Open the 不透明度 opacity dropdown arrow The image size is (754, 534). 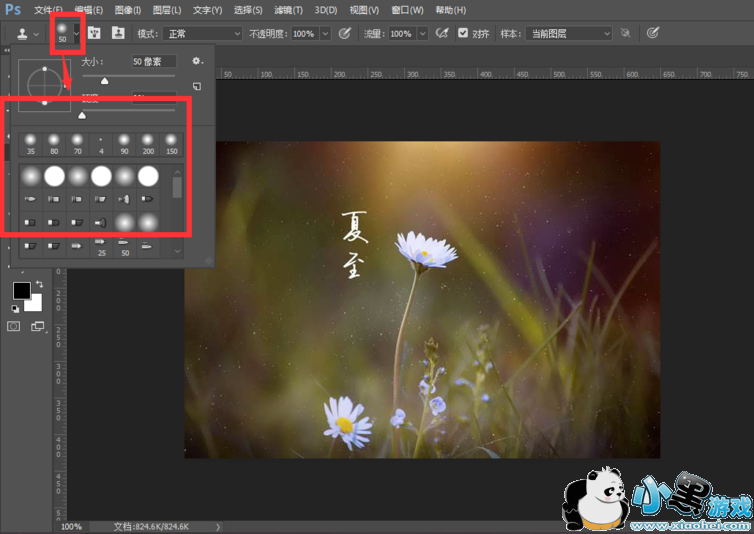tap(325, 33)
